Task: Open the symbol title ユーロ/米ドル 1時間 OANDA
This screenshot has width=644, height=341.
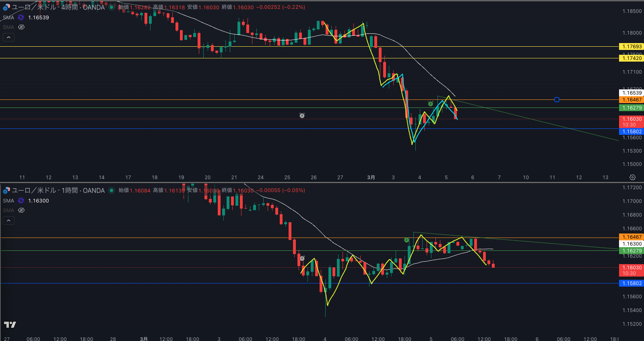Action: click(x=58, y=190)
